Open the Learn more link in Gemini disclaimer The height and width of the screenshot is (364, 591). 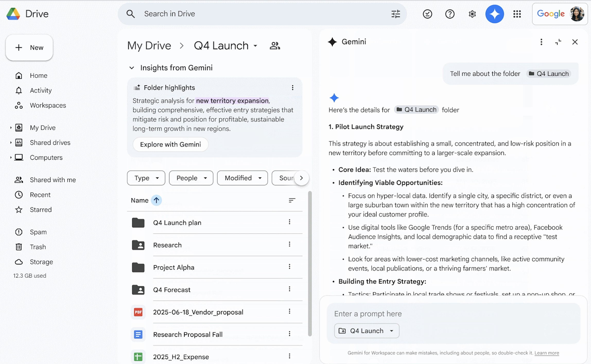click(x=547, y=353)
